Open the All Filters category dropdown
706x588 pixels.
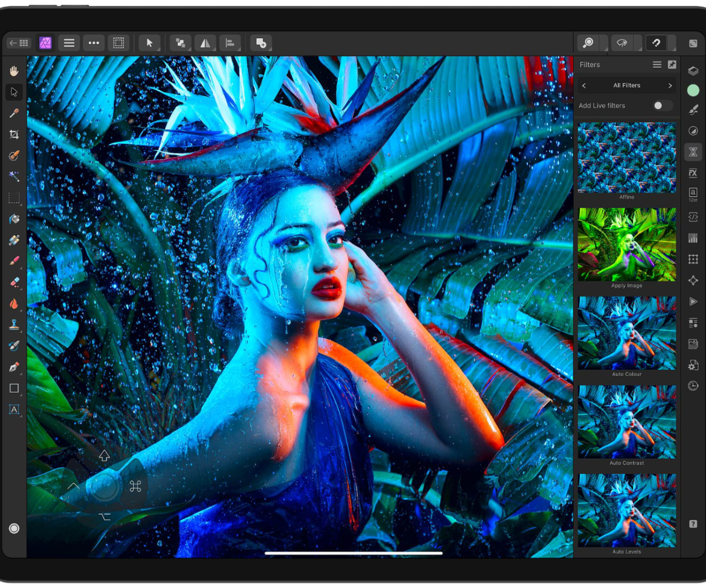[x=626, y=85]
